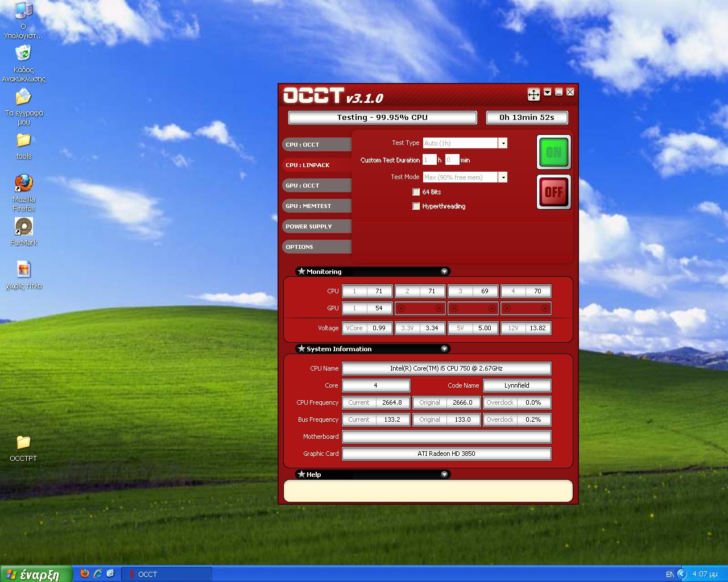Click CPU core 4 temperature value 70
This screenshot has height=582, width=728.
click(537, 291)
